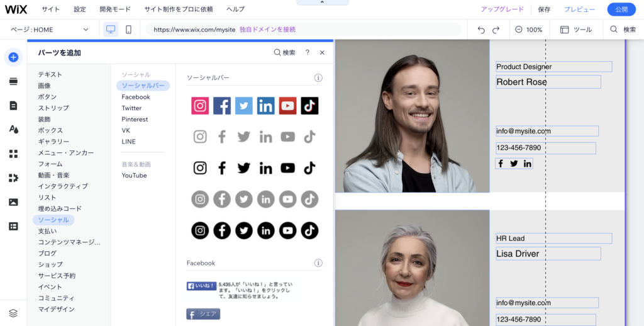Viewport: 644px width, 326px height.
Task: Click the 独自ドメインを接続 link
Action: 267,30
